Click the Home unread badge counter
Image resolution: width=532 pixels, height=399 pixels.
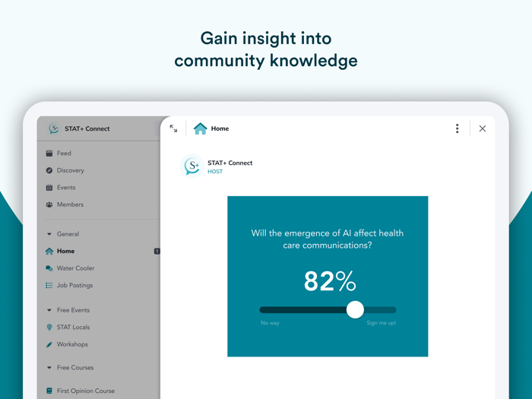(x=157, y=251)
